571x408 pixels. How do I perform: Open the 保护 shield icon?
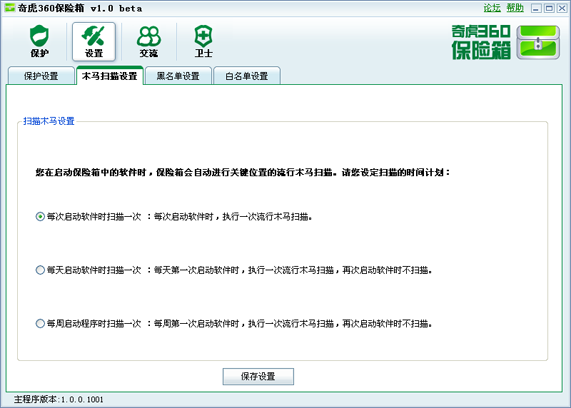[x=39, y=41]
